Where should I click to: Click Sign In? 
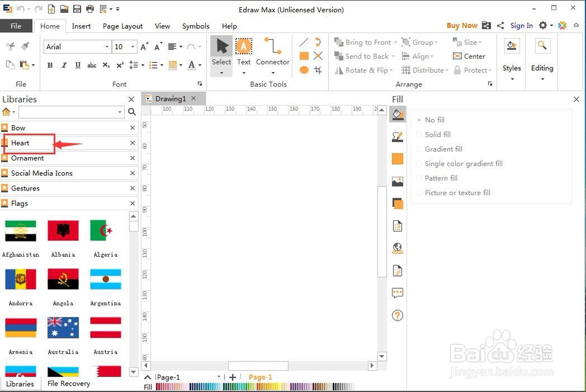pos(522,25)
